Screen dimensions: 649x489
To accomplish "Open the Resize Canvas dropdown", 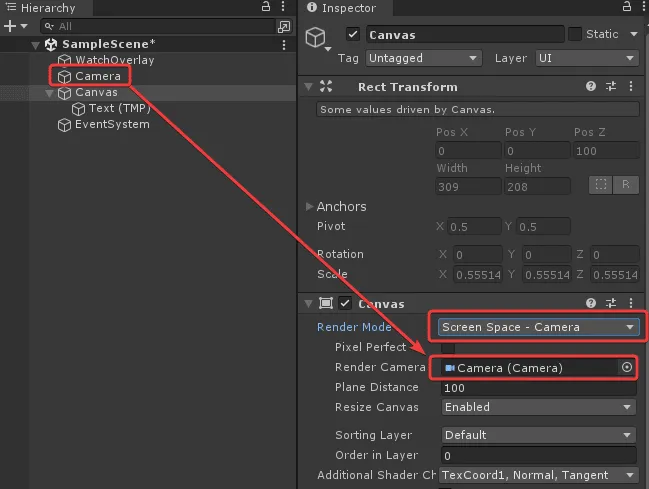I will point(538,407).
